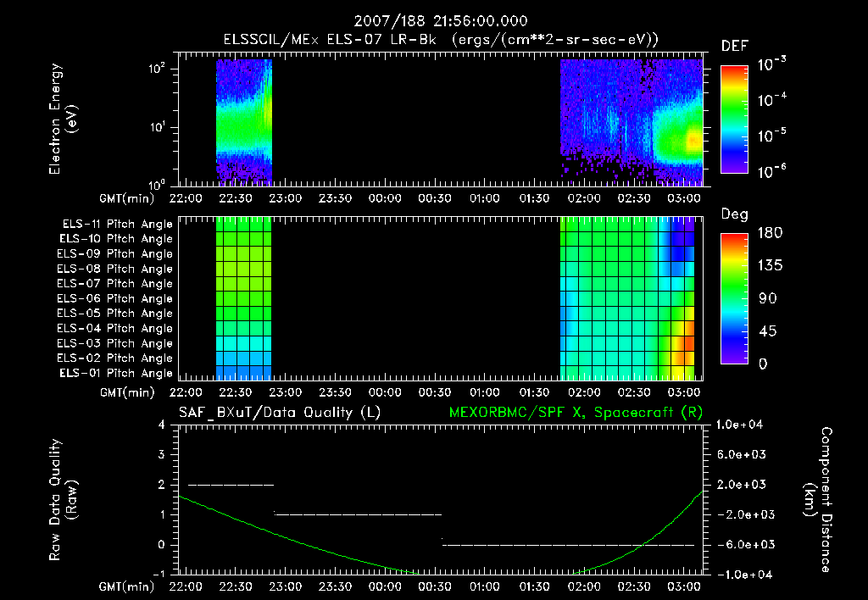The height and width of the screenshot is (600, 868).
Task: Click the ELS-07 Pitch Angle row label
Action: [114, 283]
